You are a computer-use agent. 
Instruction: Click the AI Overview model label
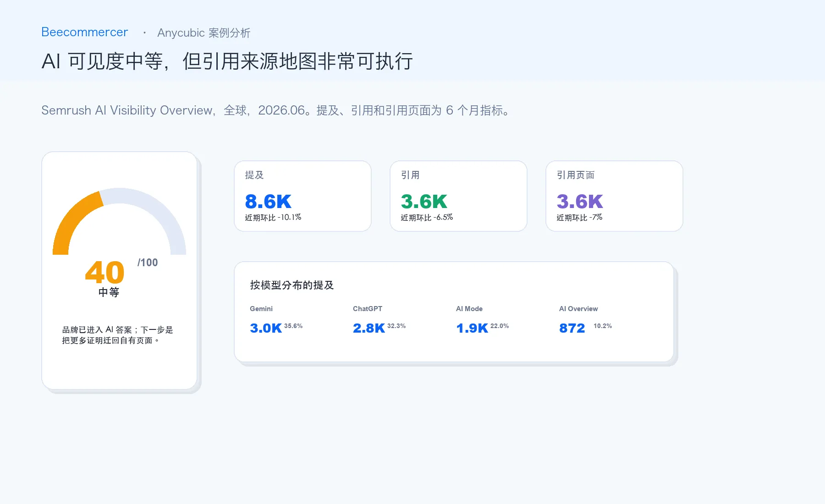tap(578, 309)
